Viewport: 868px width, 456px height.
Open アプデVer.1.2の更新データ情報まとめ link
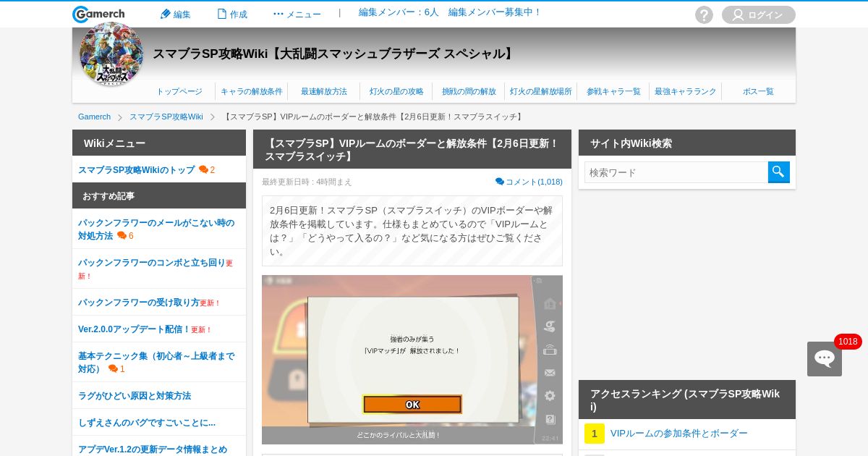tap(153, 449)
